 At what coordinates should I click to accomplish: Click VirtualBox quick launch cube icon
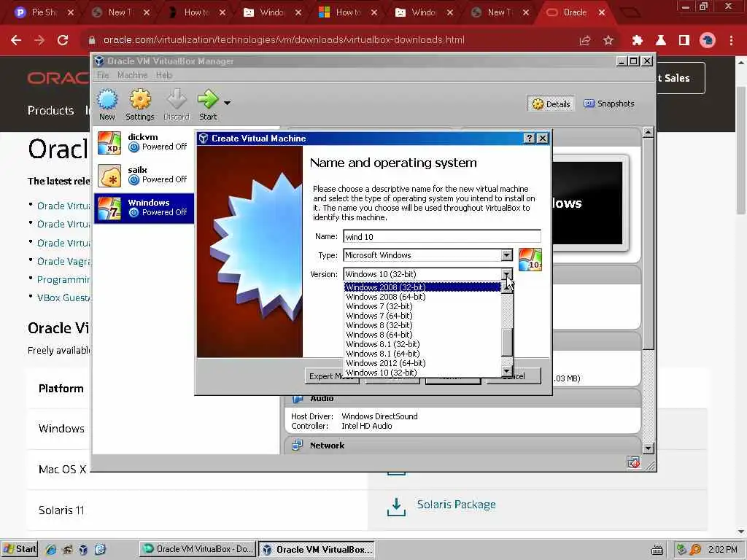point(83,550)
